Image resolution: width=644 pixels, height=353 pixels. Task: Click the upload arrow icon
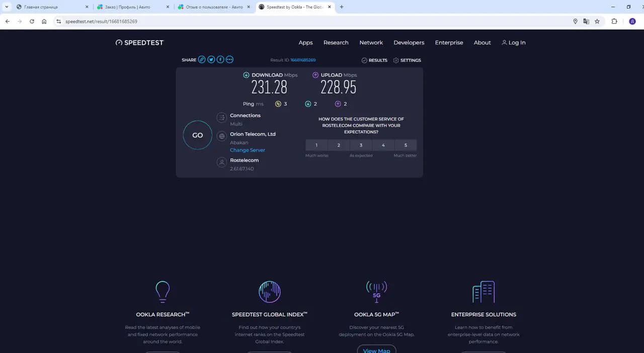(315, 75)
